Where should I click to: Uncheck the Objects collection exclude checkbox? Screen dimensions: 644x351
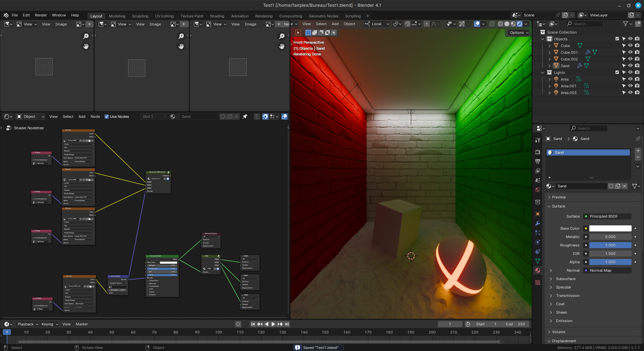(617, 39)
